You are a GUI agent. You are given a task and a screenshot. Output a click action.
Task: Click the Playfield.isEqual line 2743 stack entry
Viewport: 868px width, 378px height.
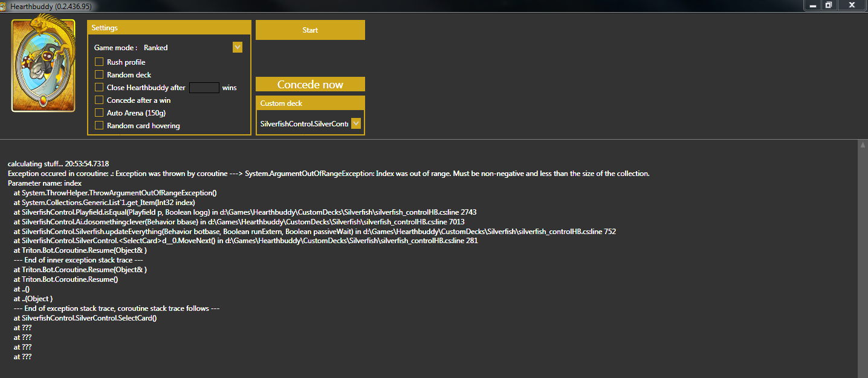pyautogui.click(x=245, y=212)
